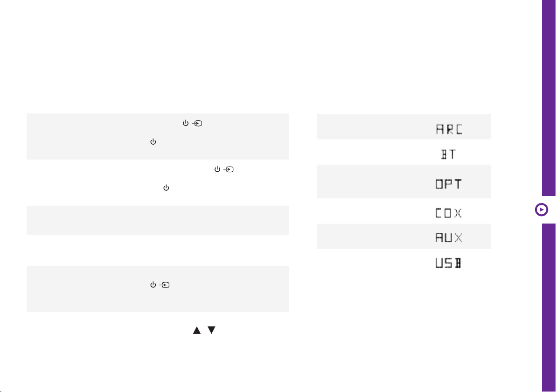Screen dimensions: 556x392
Task: Click the standalone power icon on the topmost gray box's second line
Action: pos(153,141)
